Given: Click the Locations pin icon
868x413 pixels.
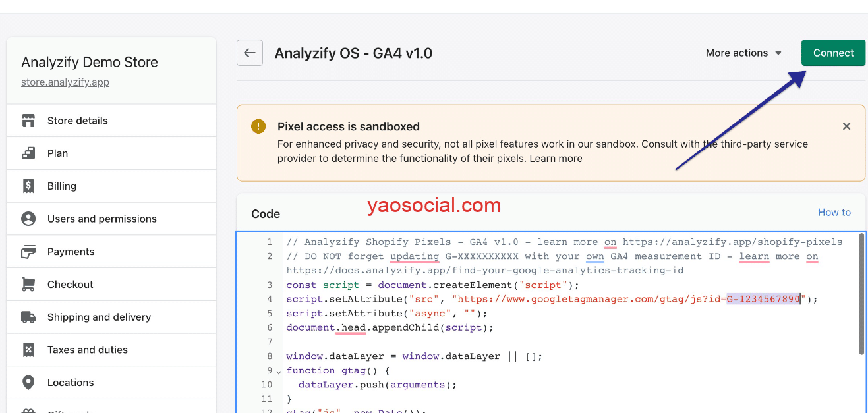Looking at the screenshot, I should (x=28, y=383).
